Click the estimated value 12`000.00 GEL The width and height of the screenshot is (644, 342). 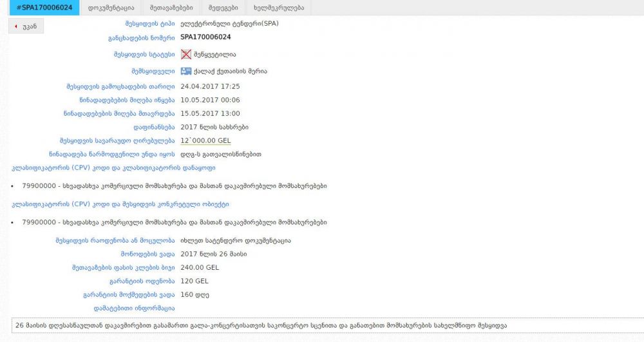coord(205,140)
